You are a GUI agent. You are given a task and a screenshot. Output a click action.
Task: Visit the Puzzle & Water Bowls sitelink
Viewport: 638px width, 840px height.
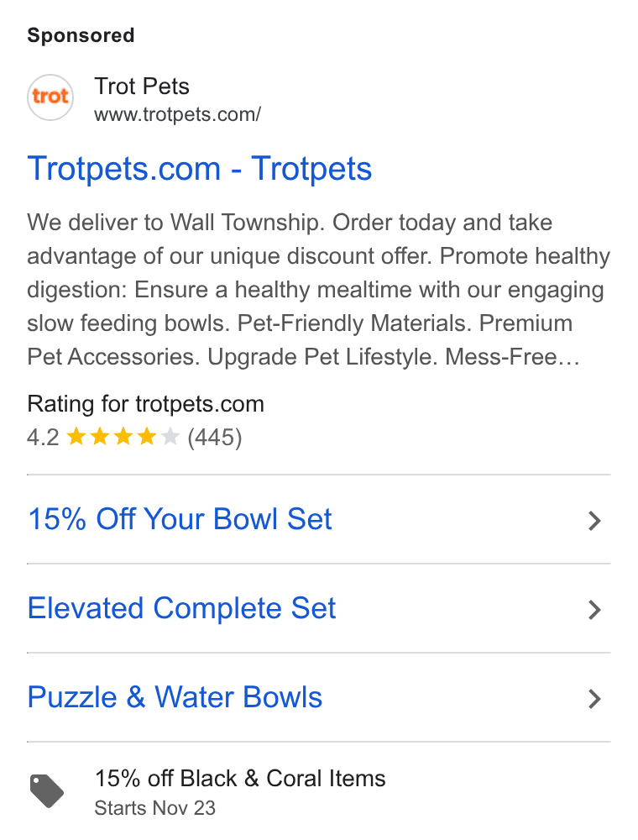point(175,697)
